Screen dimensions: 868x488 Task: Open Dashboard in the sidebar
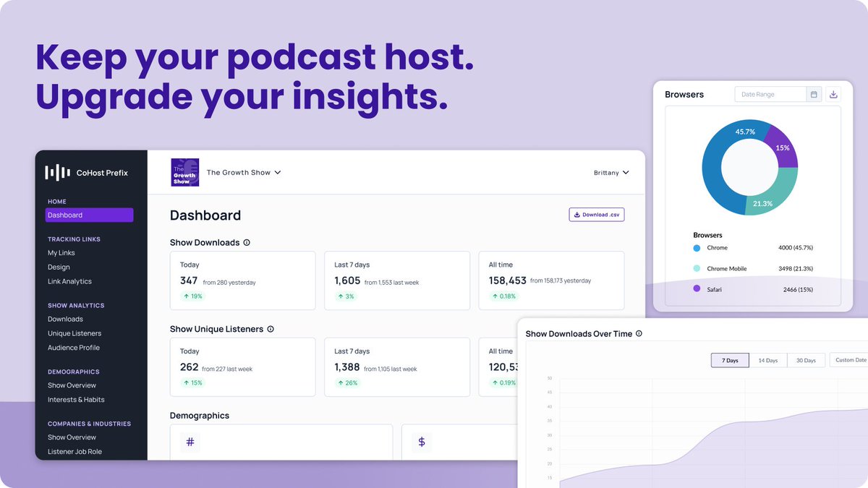pyautogui.click(x=89, y=215)
